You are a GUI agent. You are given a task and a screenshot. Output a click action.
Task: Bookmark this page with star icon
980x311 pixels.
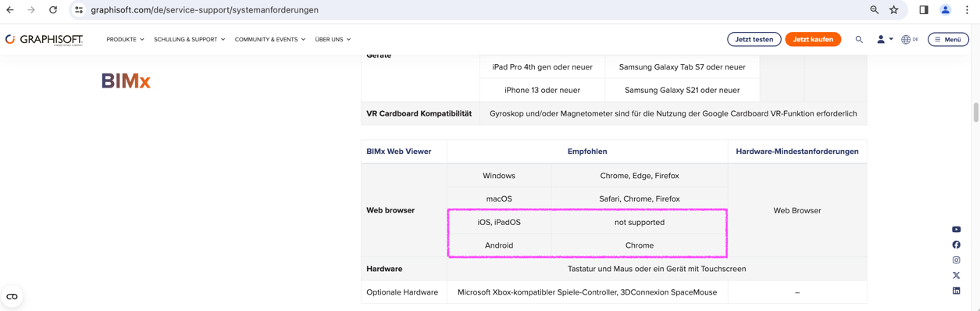click(894, 10)
